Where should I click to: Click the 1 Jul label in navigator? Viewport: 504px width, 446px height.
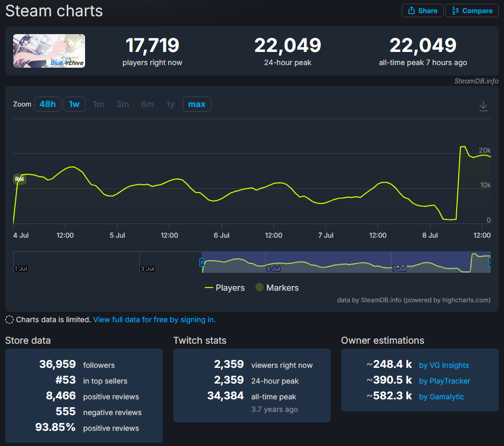[20, 269]
